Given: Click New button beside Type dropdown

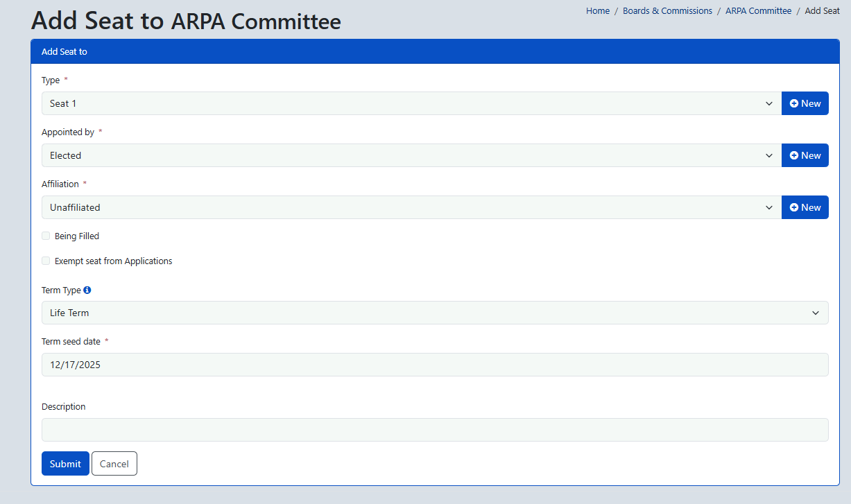Looking at the screenshot, I should 805,103.
